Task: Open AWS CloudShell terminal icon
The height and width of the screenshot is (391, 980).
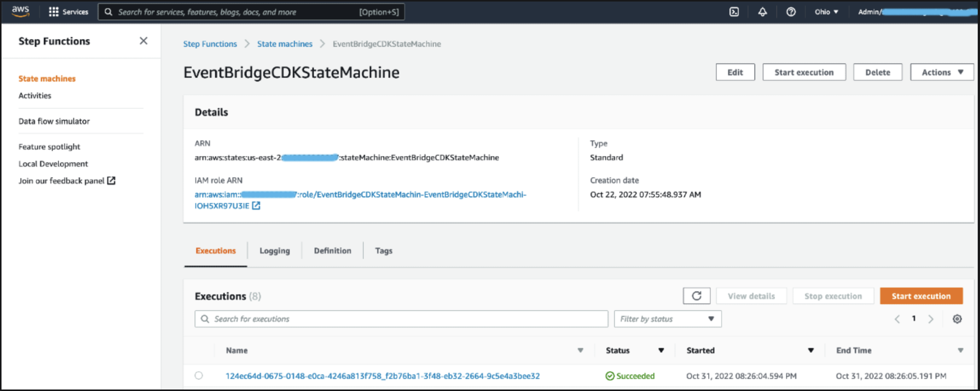Action: [x=734, y=12]
